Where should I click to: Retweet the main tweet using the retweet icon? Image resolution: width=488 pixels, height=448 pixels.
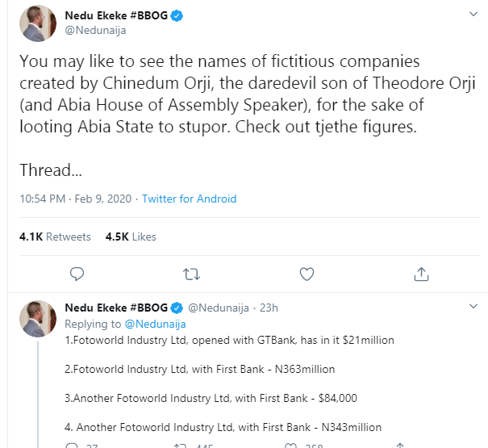click(x=191, y=274)
